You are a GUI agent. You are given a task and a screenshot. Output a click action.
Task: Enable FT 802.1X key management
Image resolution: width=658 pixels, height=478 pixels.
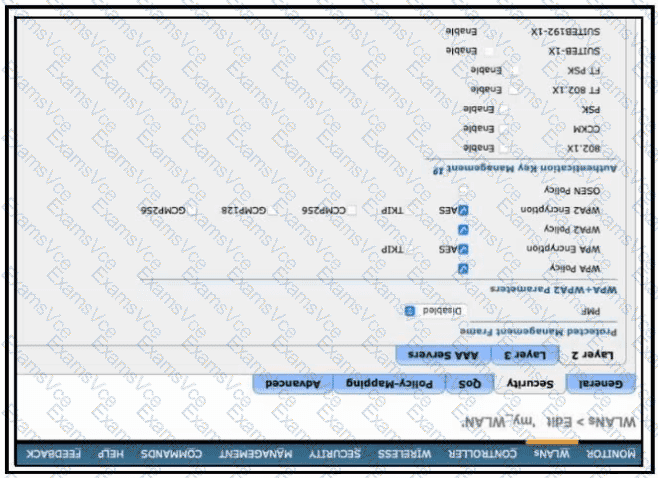coord(513,89)
